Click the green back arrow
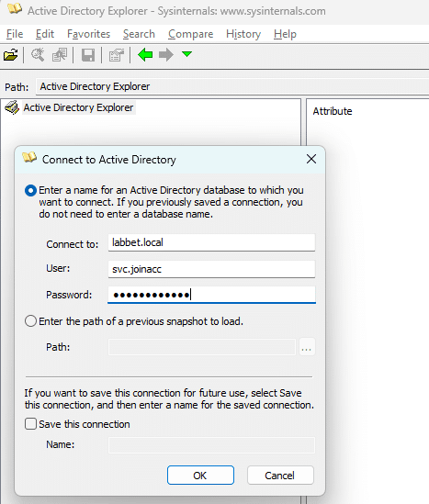Screen dimensions: 429x504 click(145, 55)
